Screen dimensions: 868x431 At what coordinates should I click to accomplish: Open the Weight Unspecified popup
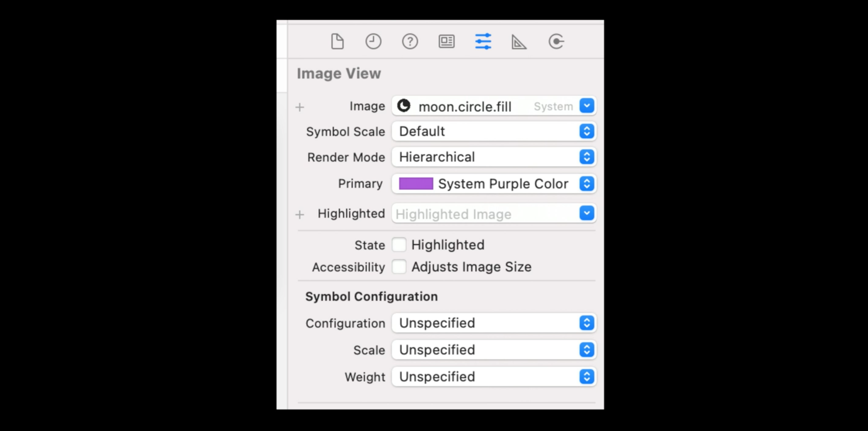(x=494, y=376)
